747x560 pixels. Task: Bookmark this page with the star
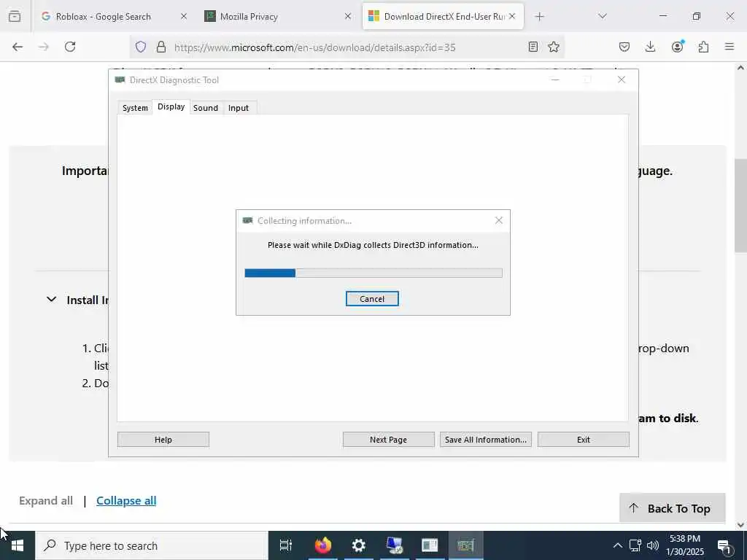point(553,47)
